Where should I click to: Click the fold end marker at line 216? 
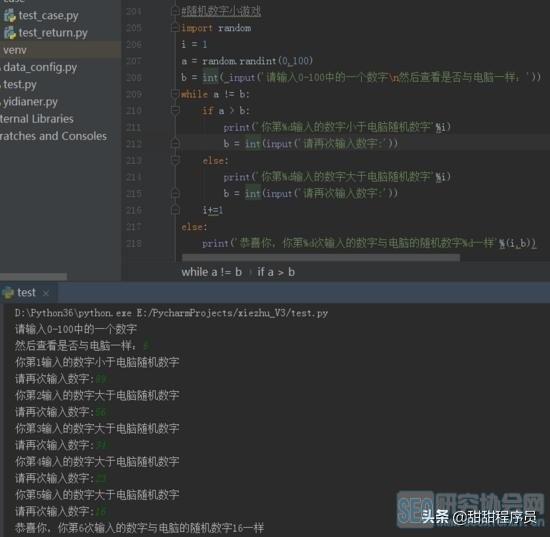[175, 210]
